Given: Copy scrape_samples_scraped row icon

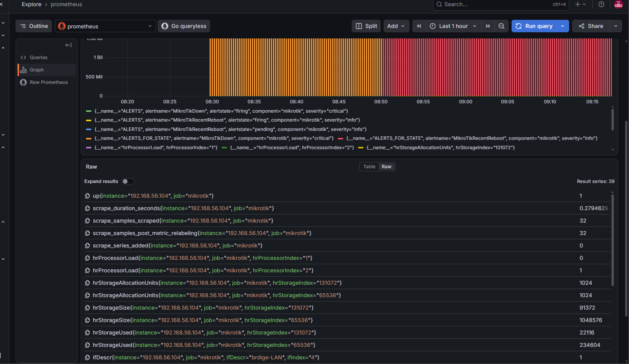Looking at the screenshot, I should (87, 221).
